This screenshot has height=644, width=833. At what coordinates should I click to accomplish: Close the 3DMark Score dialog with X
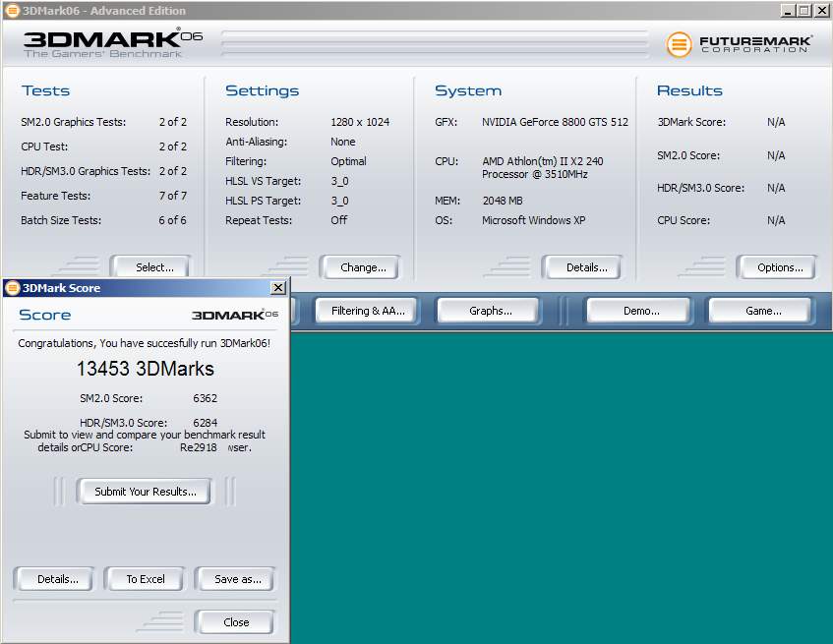coord(278,288)
